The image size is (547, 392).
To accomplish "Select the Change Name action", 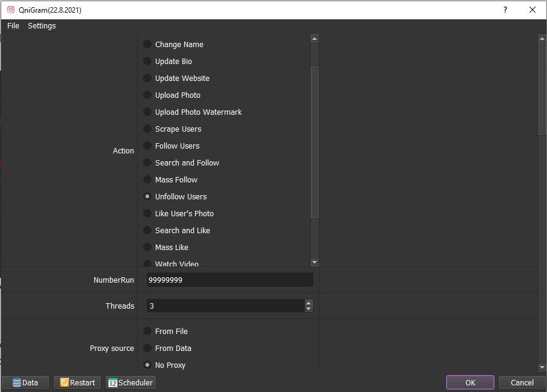I will point(173,44).
